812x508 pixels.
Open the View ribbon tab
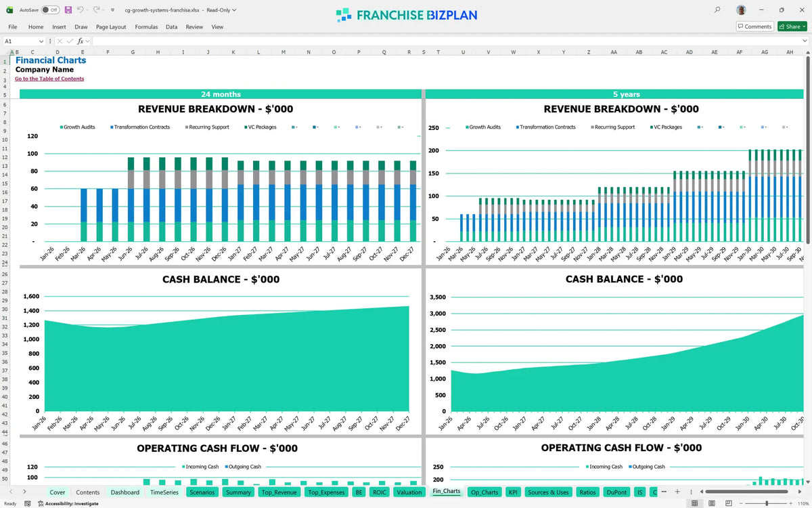pos(217,27)
